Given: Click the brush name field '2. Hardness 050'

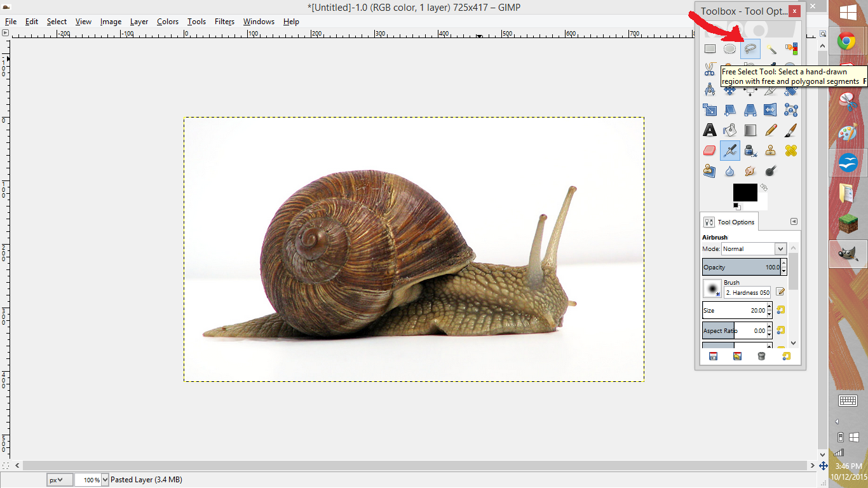Looking at the screenshot, I should point(747,293).
